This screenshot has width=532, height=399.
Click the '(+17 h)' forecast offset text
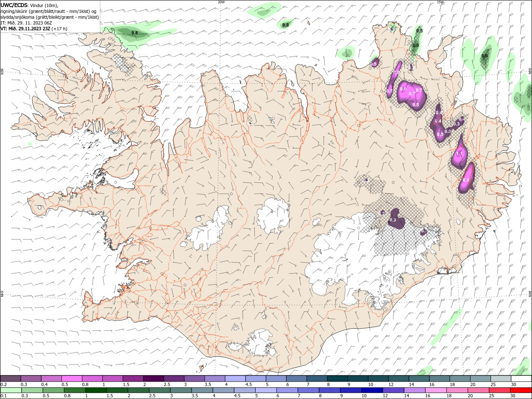point(59,29)
